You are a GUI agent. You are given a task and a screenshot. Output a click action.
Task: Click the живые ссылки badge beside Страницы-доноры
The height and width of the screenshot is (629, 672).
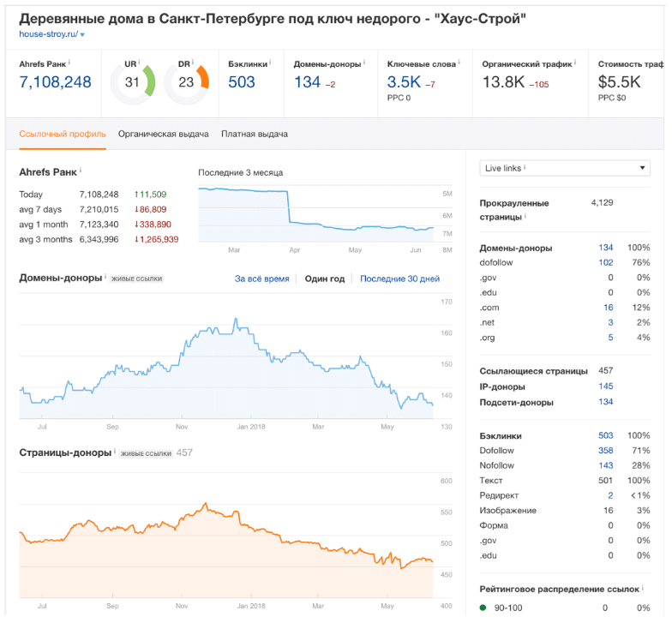pos(146,454)
